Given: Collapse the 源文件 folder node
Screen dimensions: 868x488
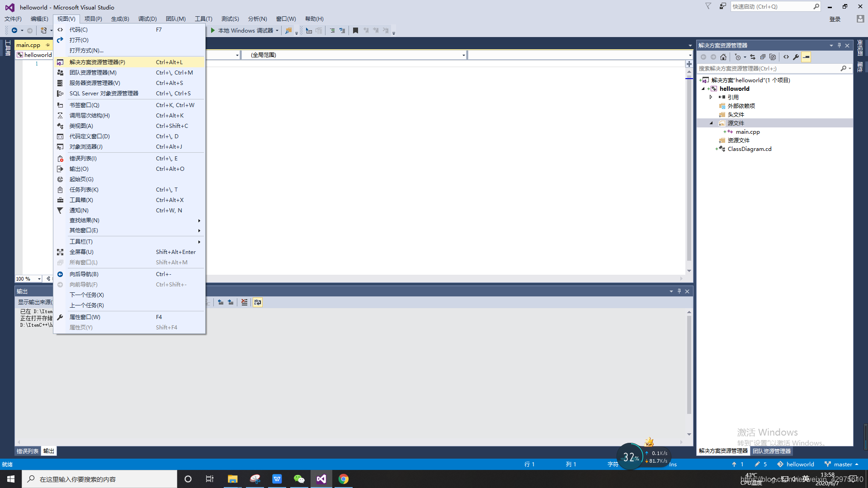Looking at the screenshot, I should [x=711, y=123].
